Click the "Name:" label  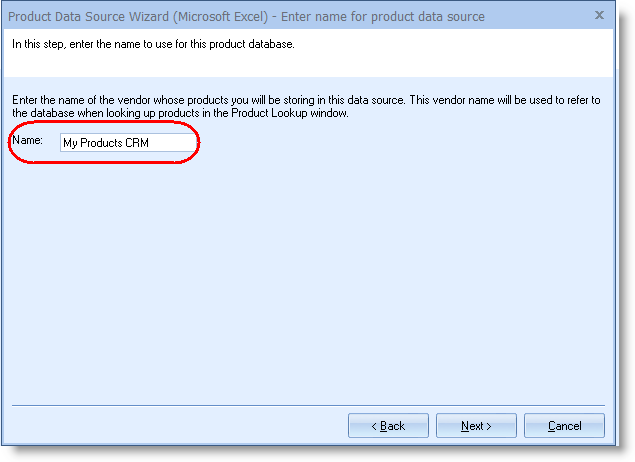click(28, 142)
